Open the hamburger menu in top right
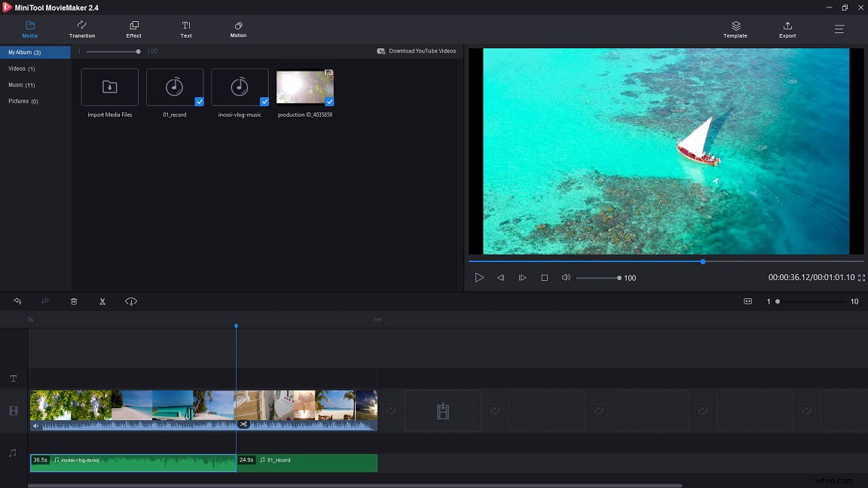Viewport: 868px width, 488px height. [839, 29]
